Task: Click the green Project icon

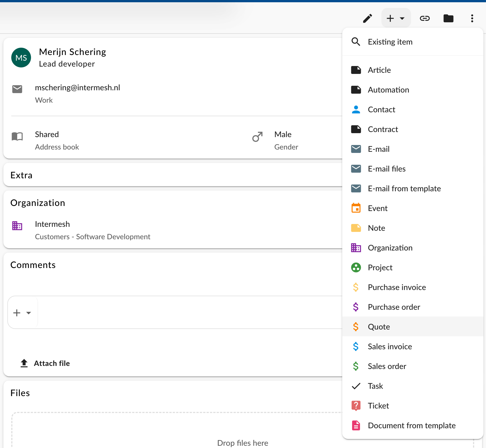Action: point(356,267)
